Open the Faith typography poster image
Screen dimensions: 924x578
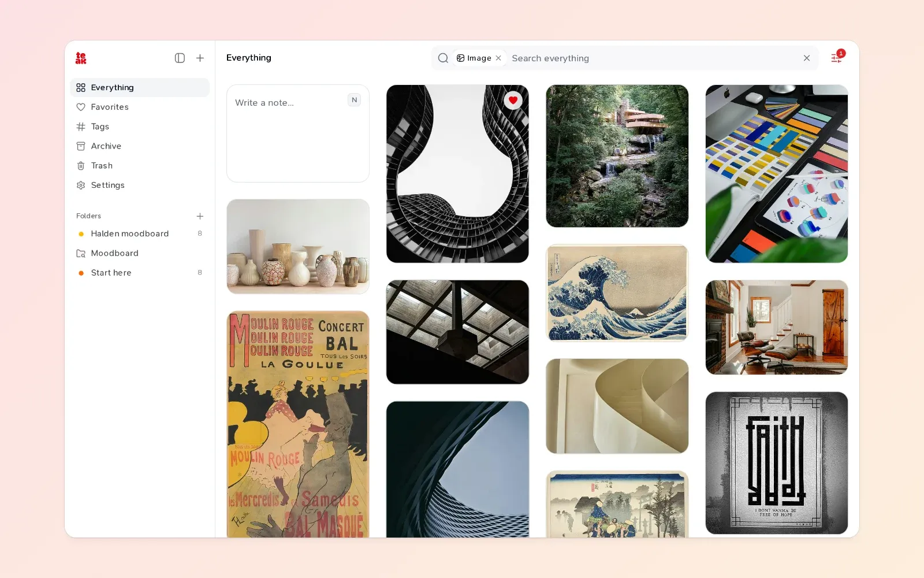[x=777, y=463]
